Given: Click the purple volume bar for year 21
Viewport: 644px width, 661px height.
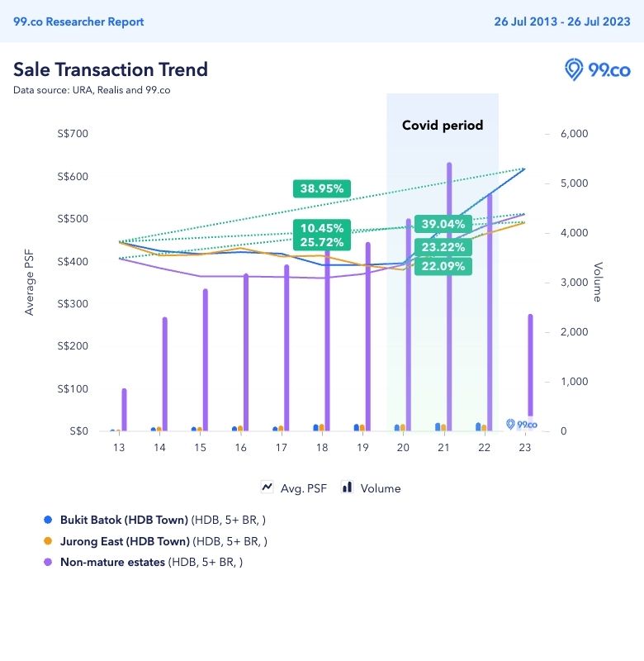Looking at the screenshot, I should pyautogui.click(x=449, y=297).
